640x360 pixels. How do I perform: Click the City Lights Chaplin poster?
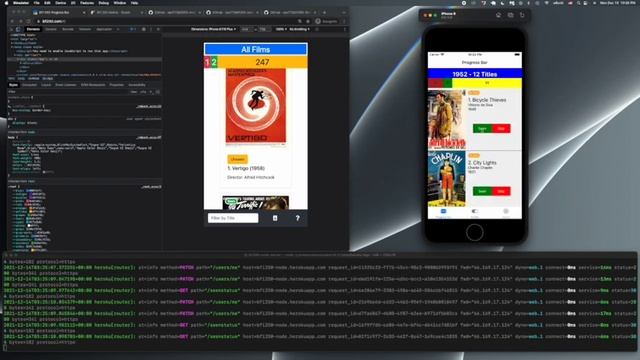tap(447, 179)
